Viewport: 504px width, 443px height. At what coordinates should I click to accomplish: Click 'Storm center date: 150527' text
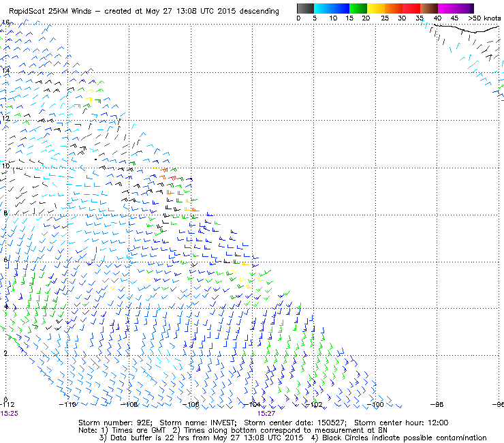pos(295,423)
